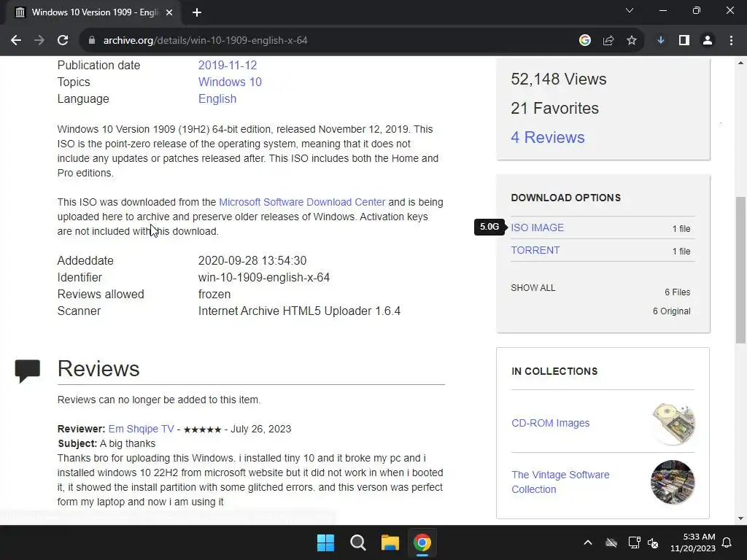This screenshot has width=747, height=560.
Task: Click the identifier win-10-1909-english-x-64
Action: [x=264, y=277]
